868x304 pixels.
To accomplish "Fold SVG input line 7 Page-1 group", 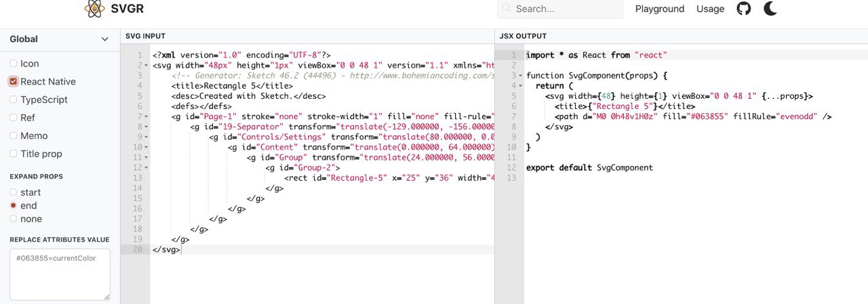I will point(146,116).
